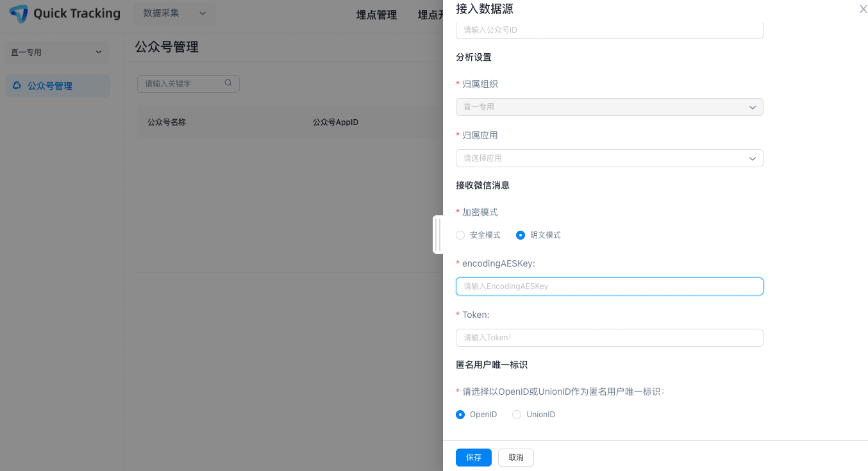Focus the 公众号ID input field
The width and height of the screenshot is (868, 471).
[x=610, y=29]
